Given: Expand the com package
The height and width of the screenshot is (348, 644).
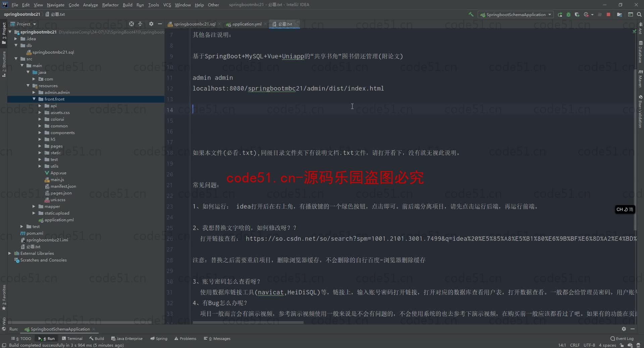Looking at the screenshot, I should pos(34,79).
